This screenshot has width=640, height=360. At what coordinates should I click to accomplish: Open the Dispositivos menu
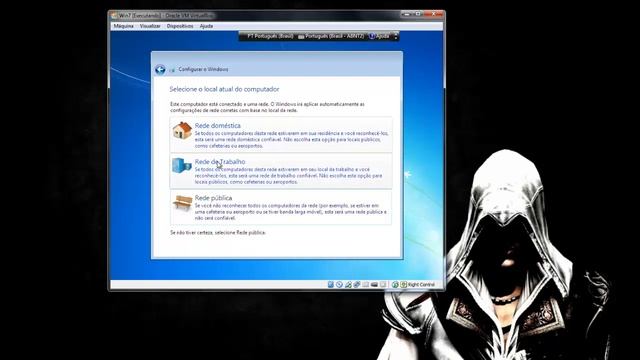click(180, 26)
